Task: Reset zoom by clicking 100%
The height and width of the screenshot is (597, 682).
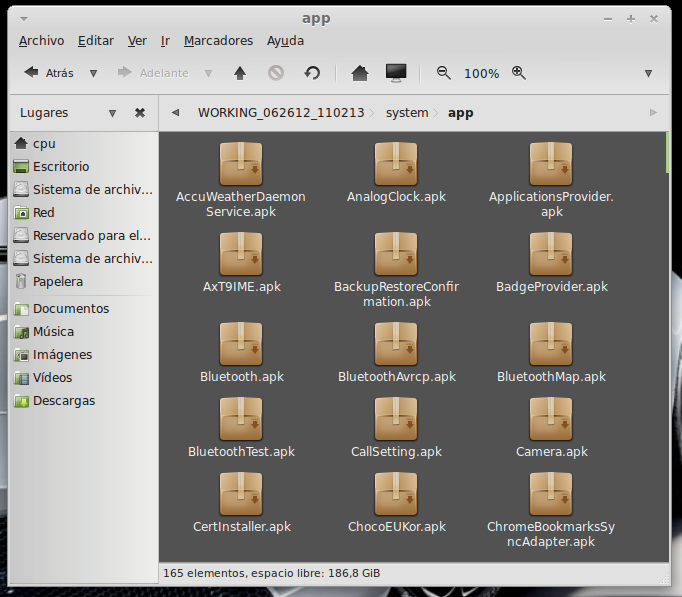Action: click(481, 73)
